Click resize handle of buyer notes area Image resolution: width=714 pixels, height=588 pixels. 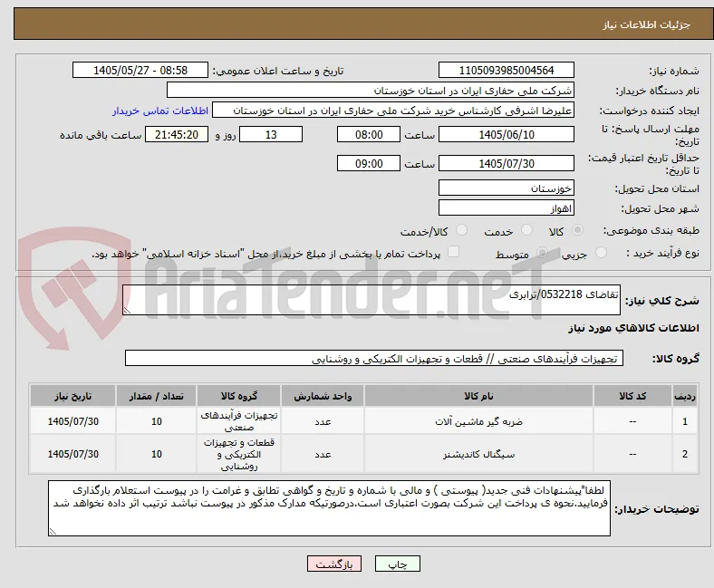pos(53,531)
